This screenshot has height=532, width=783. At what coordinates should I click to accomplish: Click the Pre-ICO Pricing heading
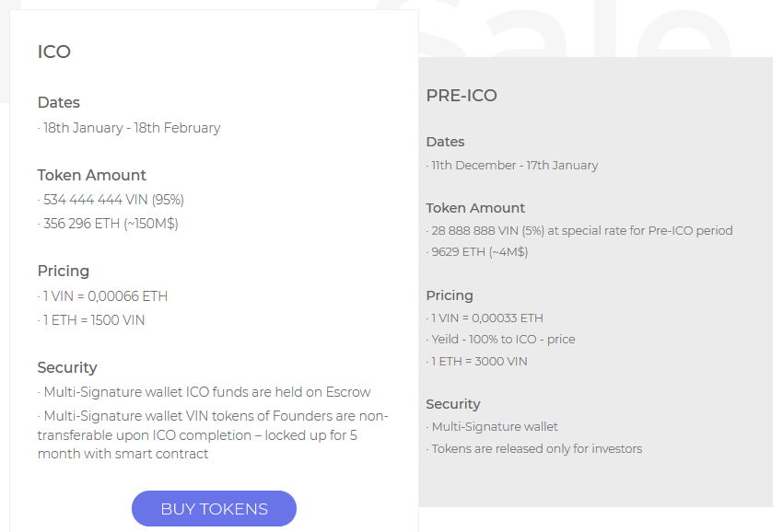pos(450,295)
